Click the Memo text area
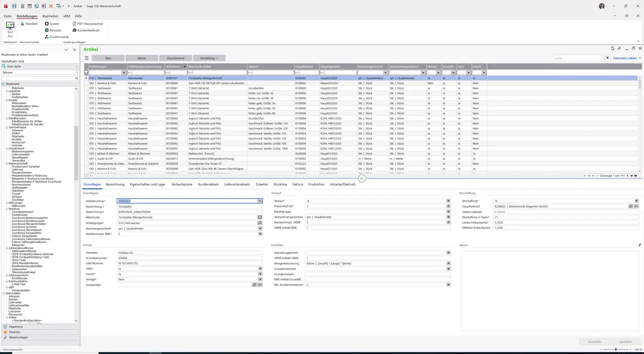The width and height of the screenshot is (644, 354). click(x=550, y=291)
